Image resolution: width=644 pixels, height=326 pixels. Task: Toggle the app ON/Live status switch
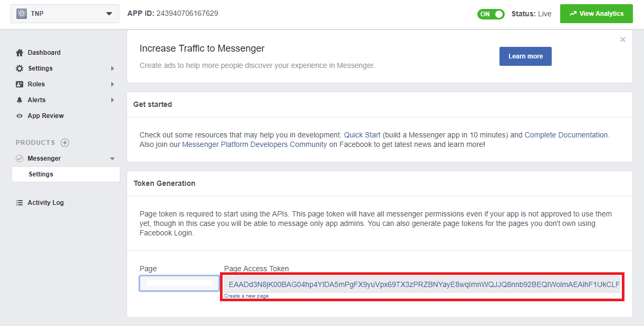pos(491,14)
